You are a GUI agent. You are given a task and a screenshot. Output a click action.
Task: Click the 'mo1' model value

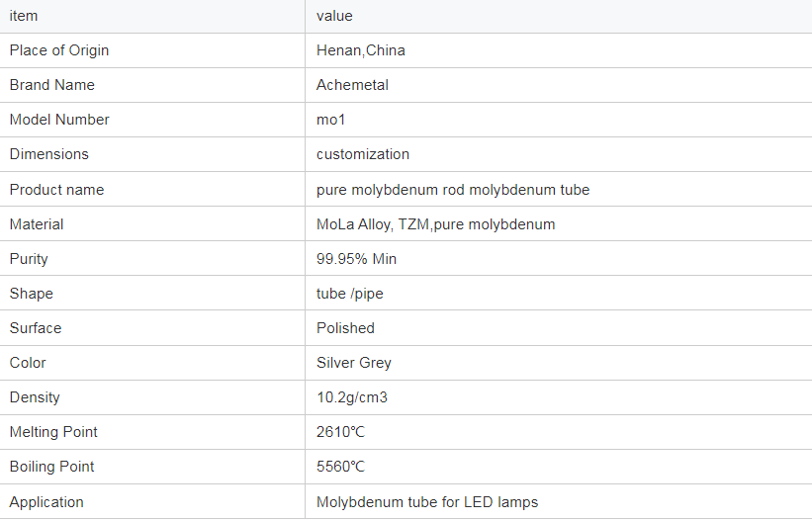(x=331, y=120)
